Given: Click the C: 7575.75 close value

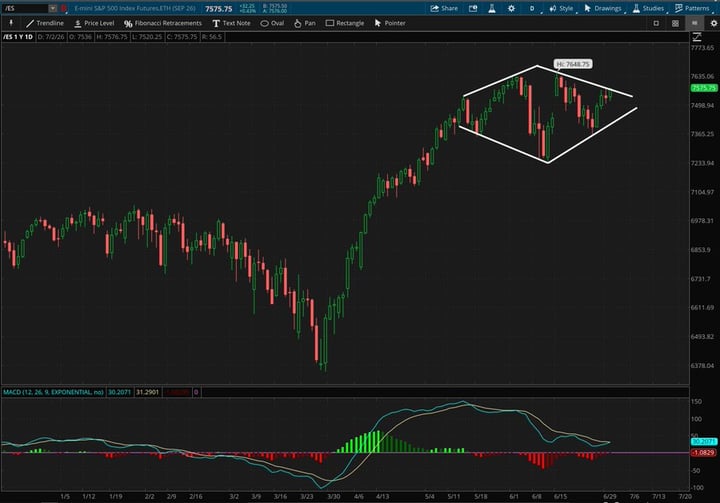Looking at the screenshot, I should tap(182, 37).
